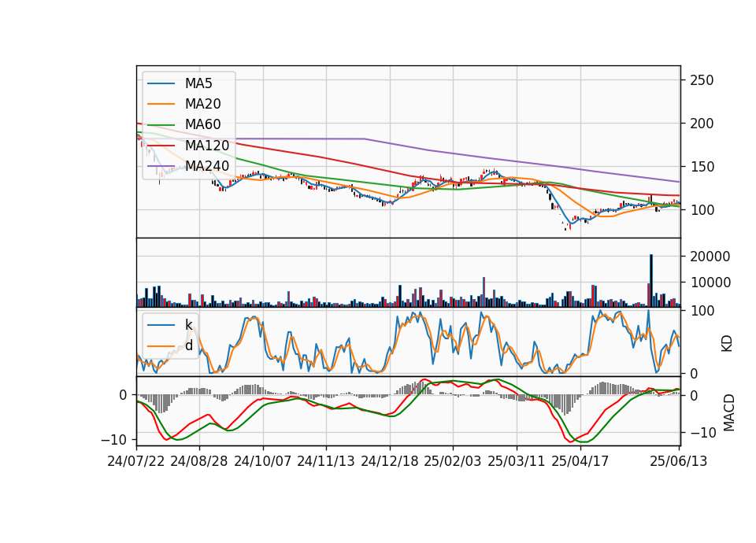Click the 10000 volume axis tick
The image size is (756, 543).
710,283
